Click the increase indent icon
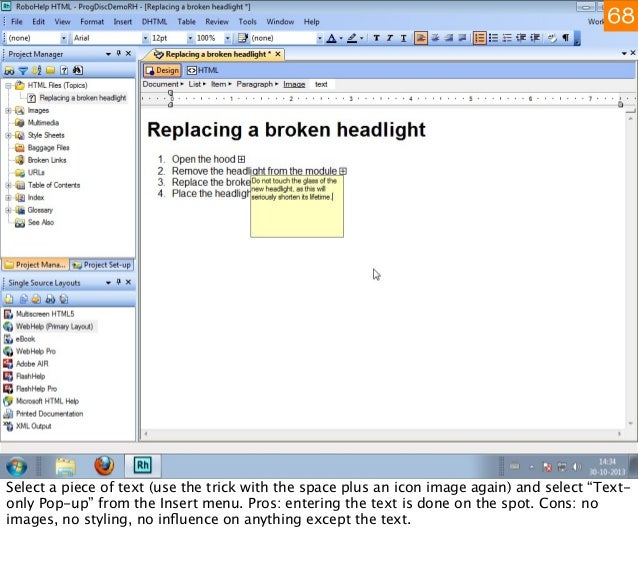Image resolution: width=638 pixels, height=576 pixels. (535, 38)
